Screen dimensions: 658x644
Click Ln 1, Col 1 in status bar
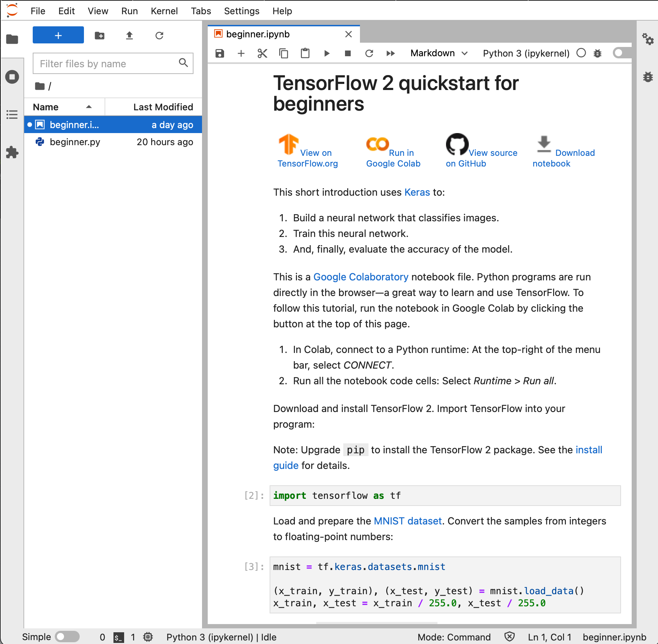(x=550, y=637)
